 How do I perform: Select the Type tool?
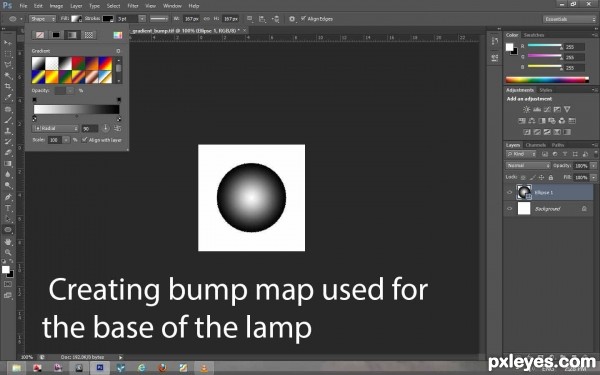click(x=8, y=208)
